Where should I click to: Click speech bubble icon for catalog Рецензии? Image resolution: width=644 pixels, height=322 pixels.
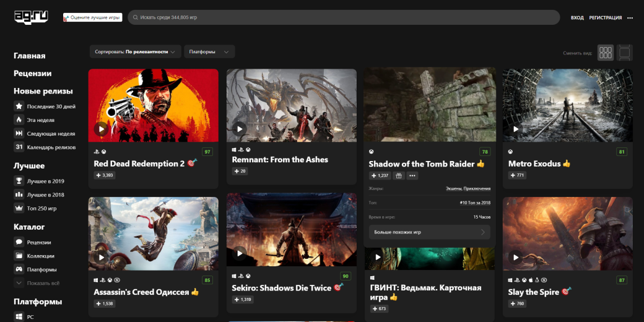tap(19, 242)
